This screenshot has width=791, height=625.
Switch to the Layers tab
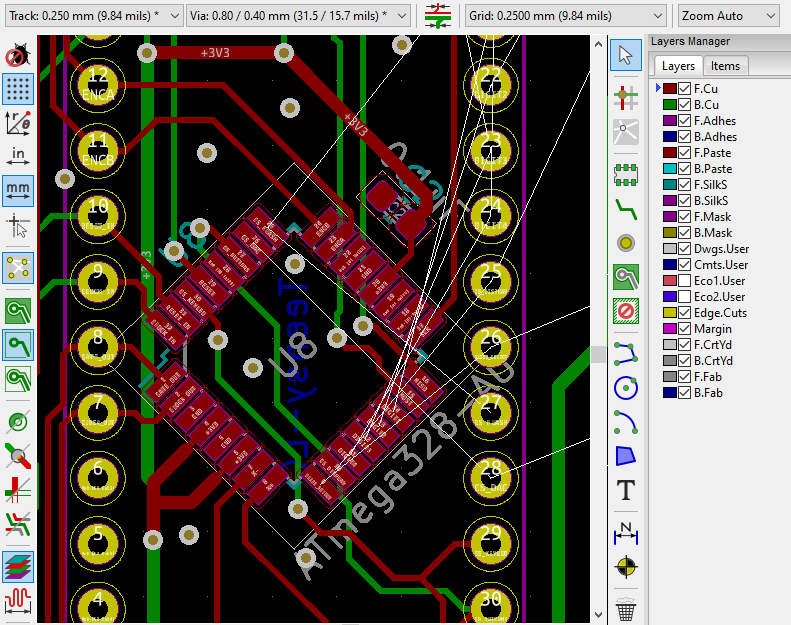(677, 66)
